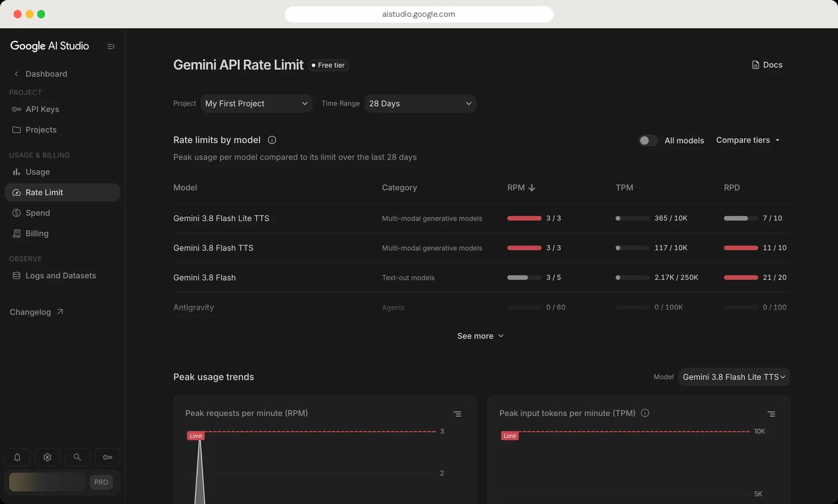Screen dimensions: 838x504
Task: Click the RPD column header
Action: pos(732,187)
